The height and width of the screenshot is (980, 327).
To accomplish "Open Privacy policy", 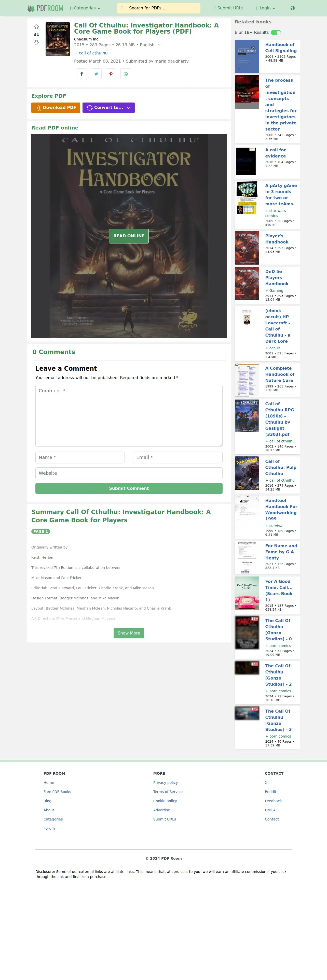I will coord(165,783).
